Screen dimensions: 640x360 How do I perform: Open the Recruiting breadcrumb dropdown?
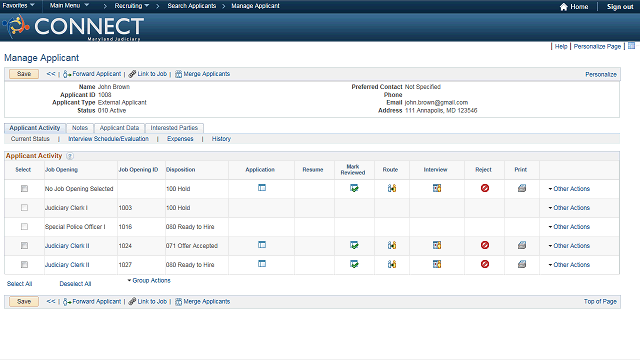tap(131, 6)
